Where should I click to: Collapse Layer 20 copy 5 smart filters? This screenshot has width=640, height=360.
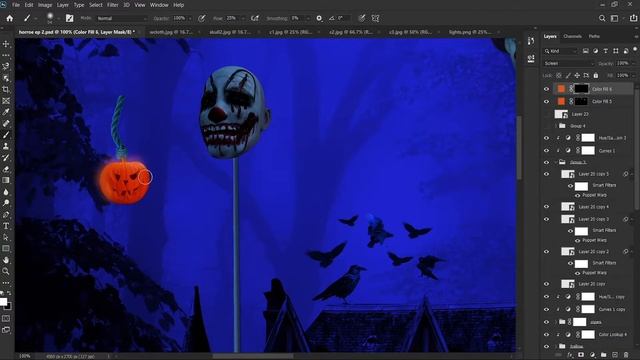(x=631, y=174)
